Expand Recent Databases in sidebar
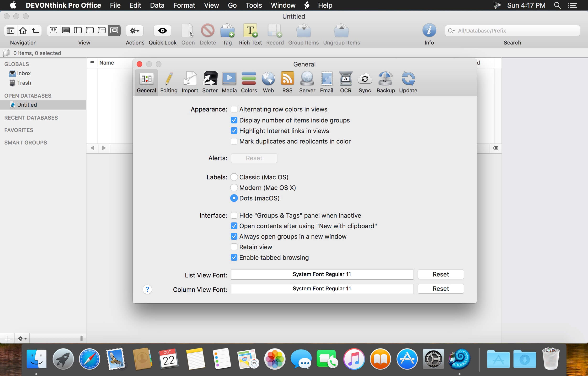 tap(30, 117)
